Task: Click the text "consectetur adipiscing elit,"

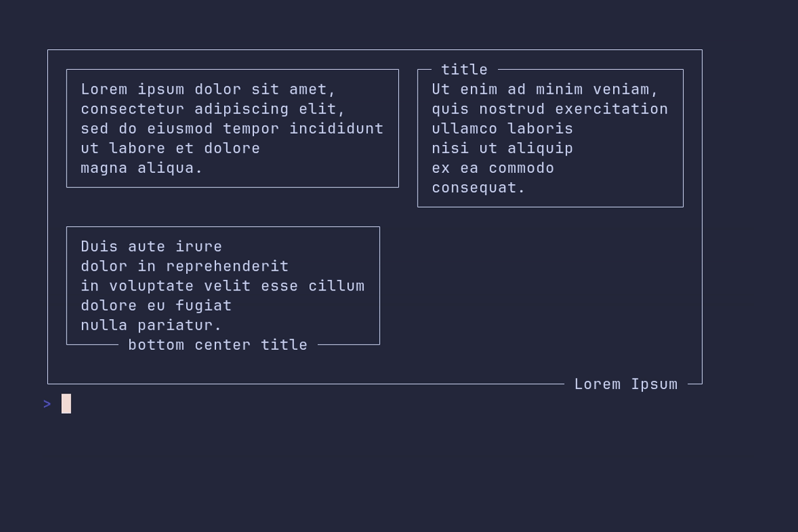Action: [x=213, y=108]
